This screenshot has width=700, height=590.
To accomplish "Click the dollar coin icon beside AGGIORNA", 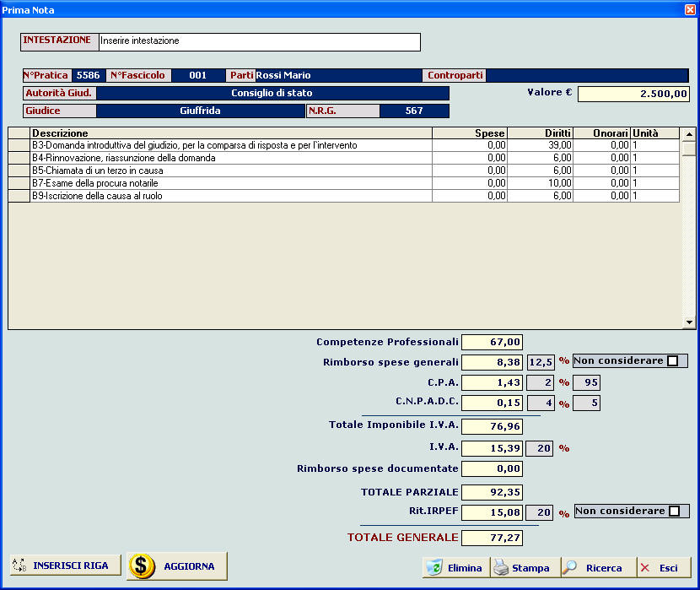I will (142, 566).
